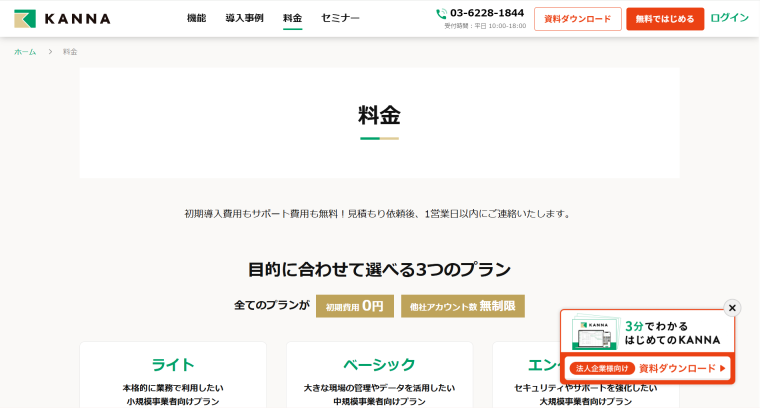This screenshot has height=408, width=760.
Task: Click the breadcrumb chevron separator arrow
Action: (50, 52)
